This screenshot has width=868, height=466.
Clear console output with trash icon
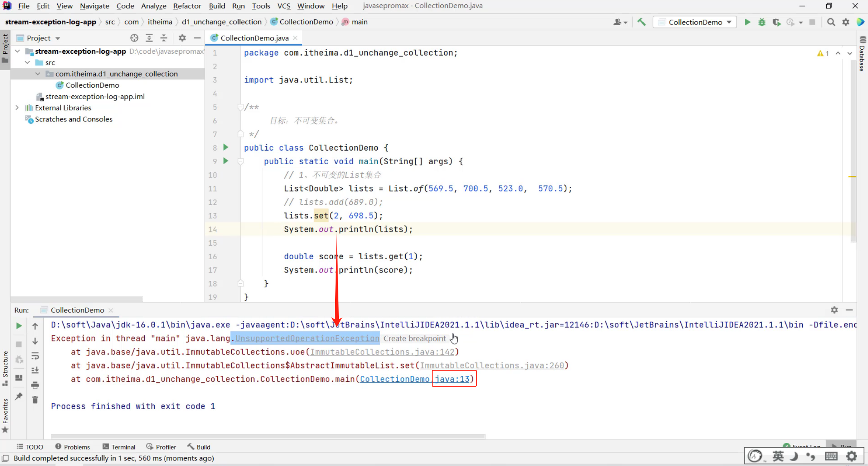(x=35, y=400)
